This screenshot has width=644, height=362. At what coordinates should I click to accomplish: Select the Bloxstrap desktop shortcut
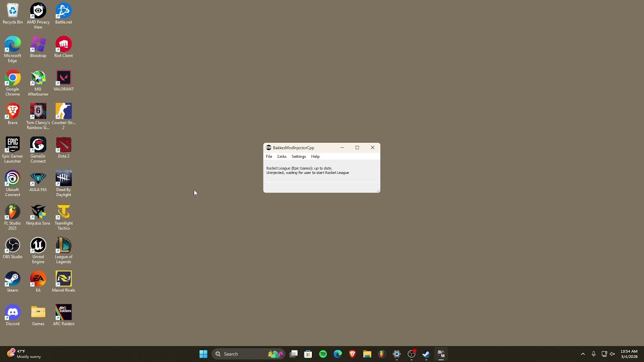(x=38, y=47)
